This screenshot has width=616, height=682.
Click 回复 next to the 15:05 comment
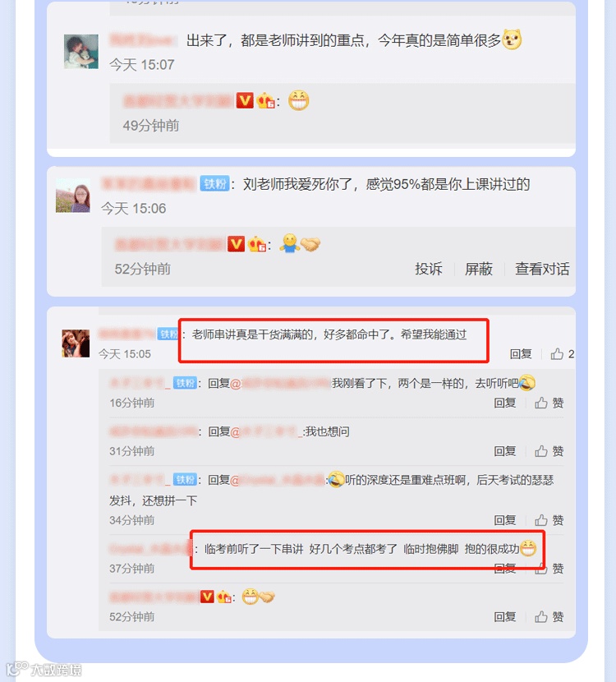(521, 354)
